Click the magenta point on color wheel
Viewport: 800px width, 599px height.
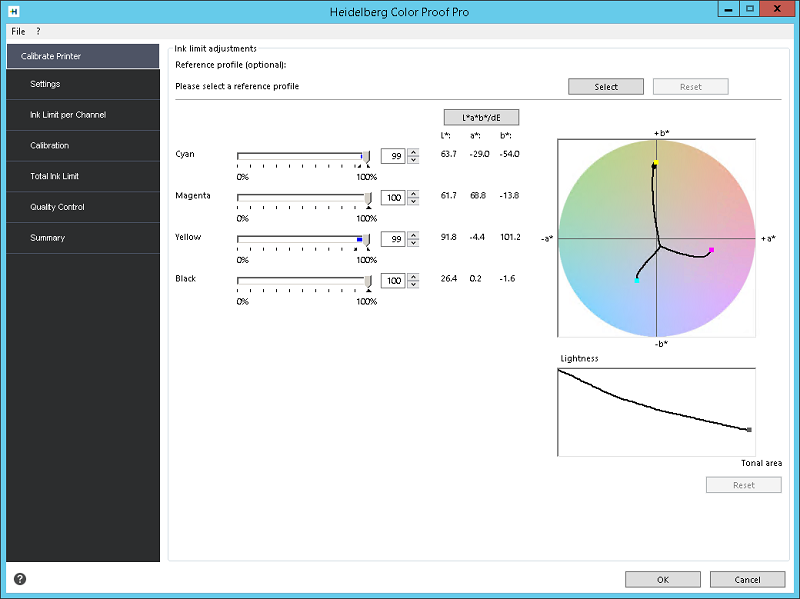[712, 250]
